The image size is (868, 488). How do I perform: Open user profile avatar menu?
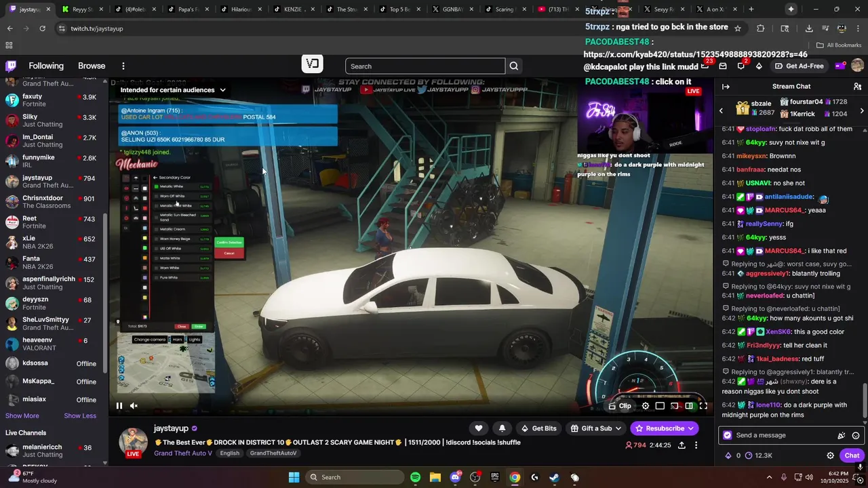click(857, 66)
